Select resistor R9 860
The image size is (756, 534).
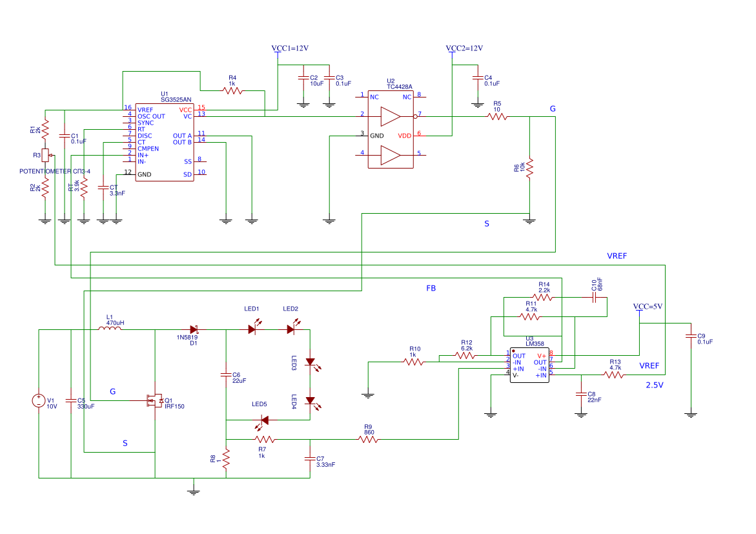coord(369,440)
